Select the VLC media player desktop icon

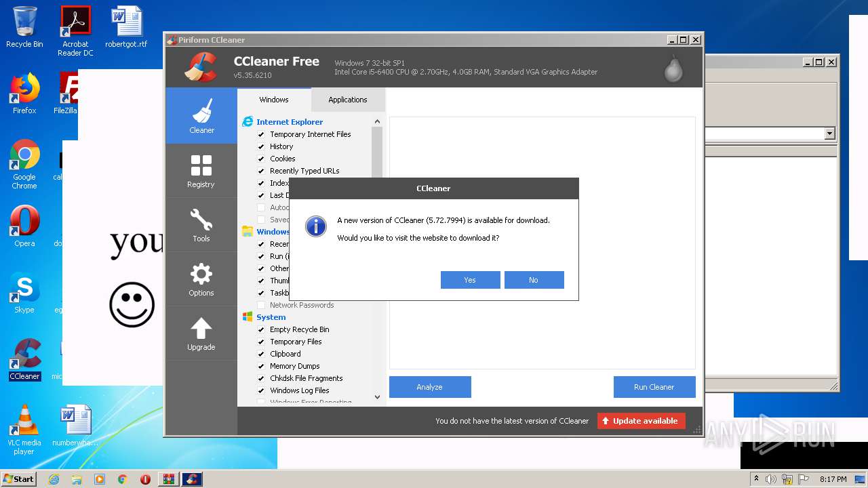point(24,430)
